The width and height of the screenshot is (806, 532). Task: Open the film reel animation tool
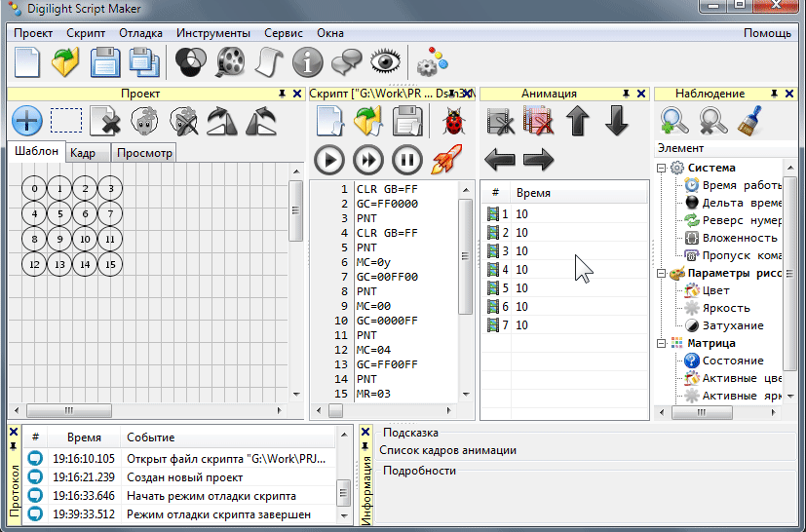231,62
